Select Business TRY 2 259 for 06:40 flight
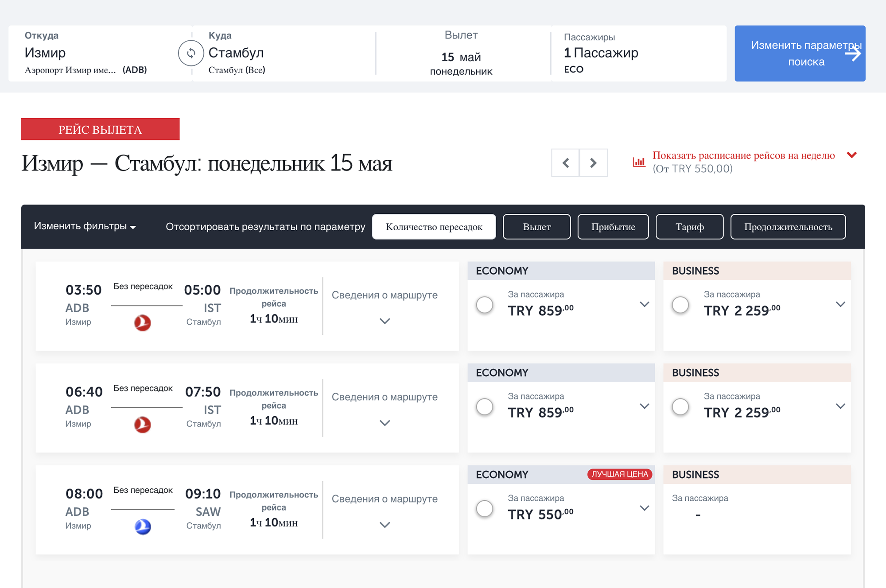This screenshot has height=588, width=886. click(x=680, y=406)
